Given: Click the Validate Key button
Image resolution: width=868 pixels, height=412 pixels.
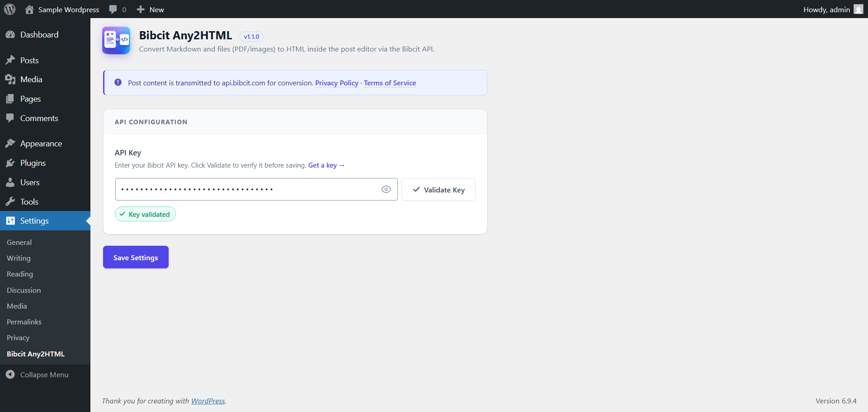Looking at the screenshot, I should pos(439,190).
